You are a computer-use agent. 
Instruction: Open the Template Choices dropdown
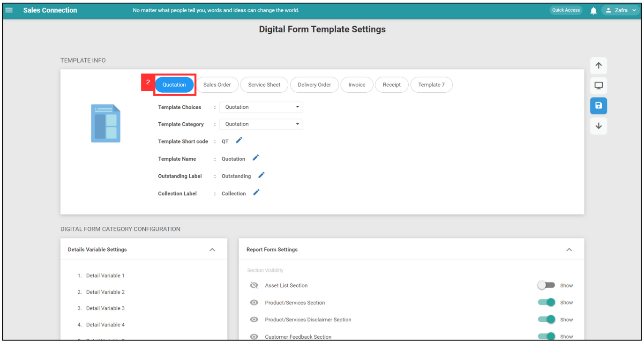[261, 107]
